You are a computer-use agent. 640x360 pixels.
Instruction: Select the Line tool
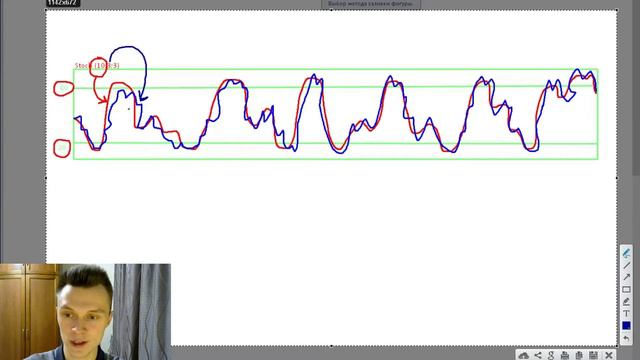point(626,265)
